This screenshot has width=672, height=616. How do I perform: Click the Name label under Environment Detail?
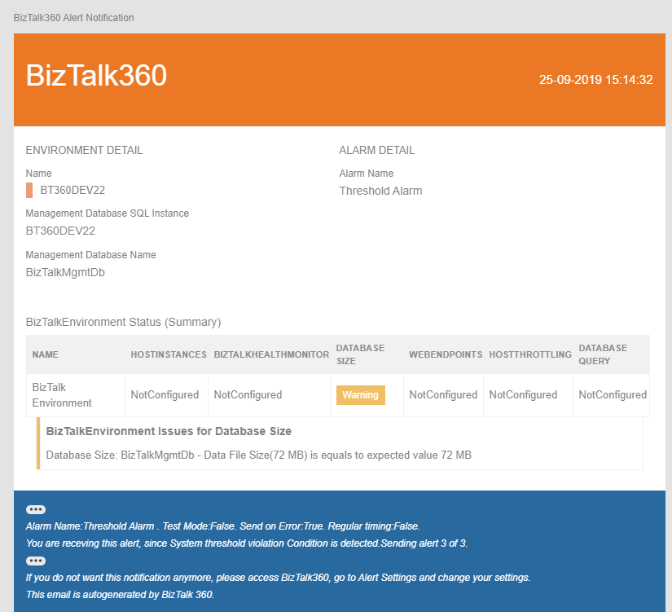coord(38,174)
